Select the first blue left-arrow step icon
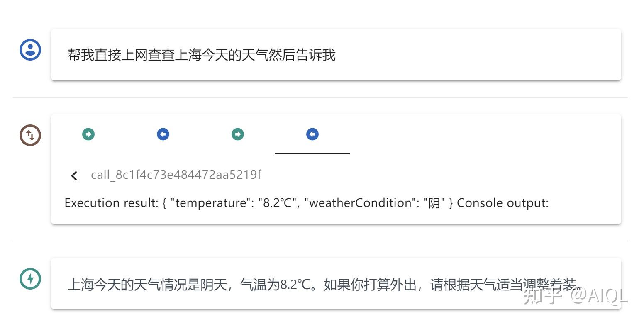The image size is (644, 324). [x=163, y=134]
